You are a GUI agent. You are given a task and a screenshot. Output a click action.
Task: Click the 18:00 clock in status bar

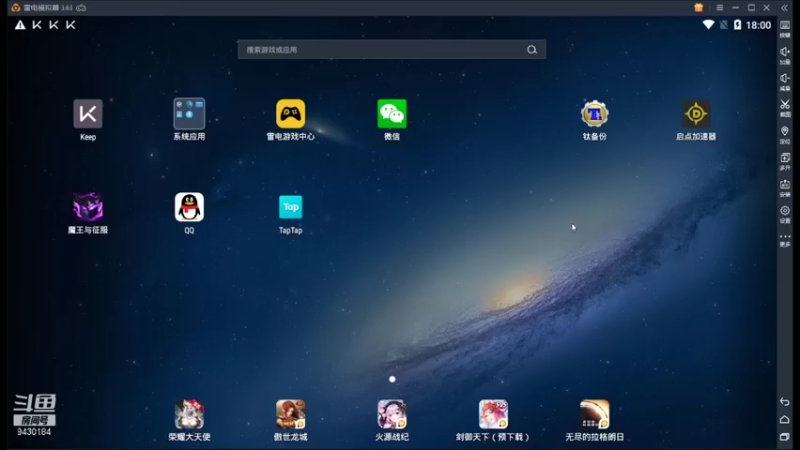(x=758, y=25)
